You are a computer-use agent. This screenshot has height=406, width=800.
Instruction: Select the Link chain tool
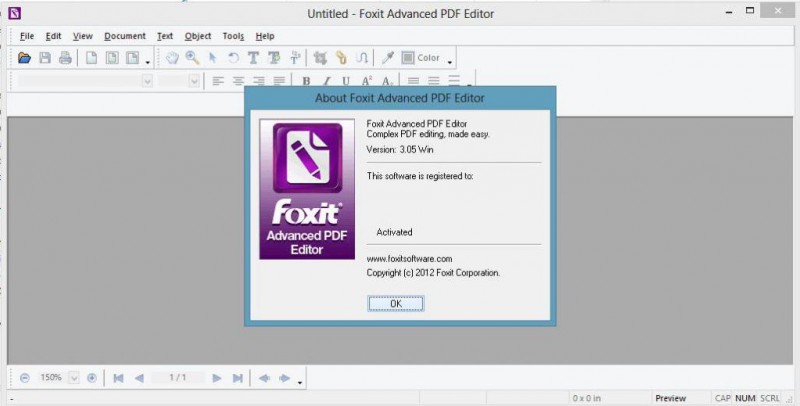(x=341, y=58)
